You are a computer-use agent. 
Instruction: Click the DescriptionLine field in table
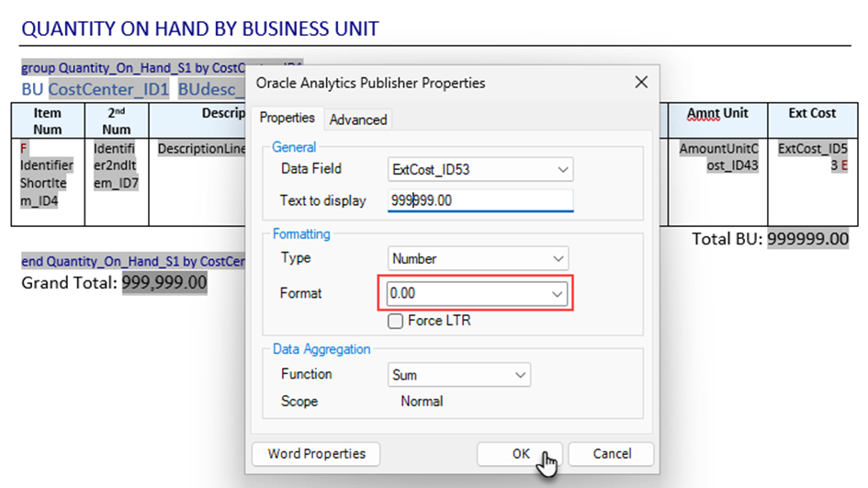coord(201,149)
